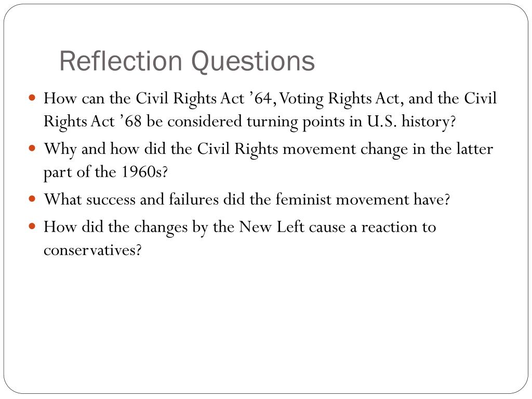The height and width of the screenshot is (399, 532).
Task: Click the phrase 'cause a reaction to'
Action: [372, 227]
